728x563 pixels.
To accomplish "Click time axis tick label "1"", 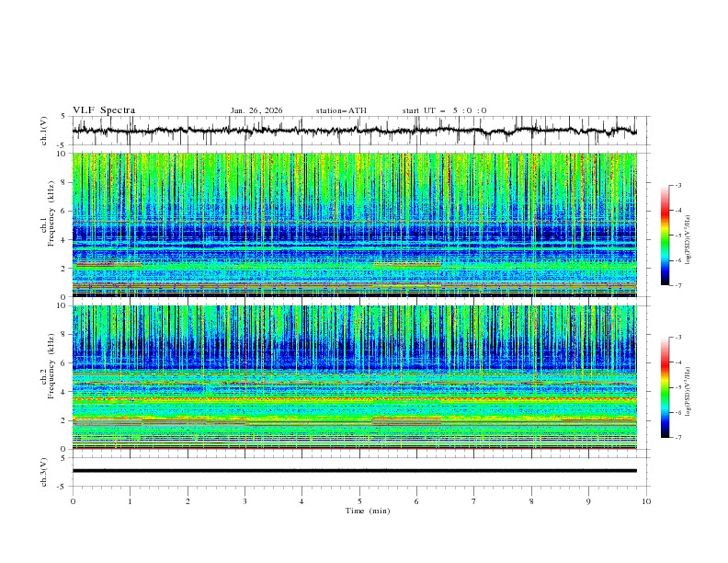I will pos(130,501).
